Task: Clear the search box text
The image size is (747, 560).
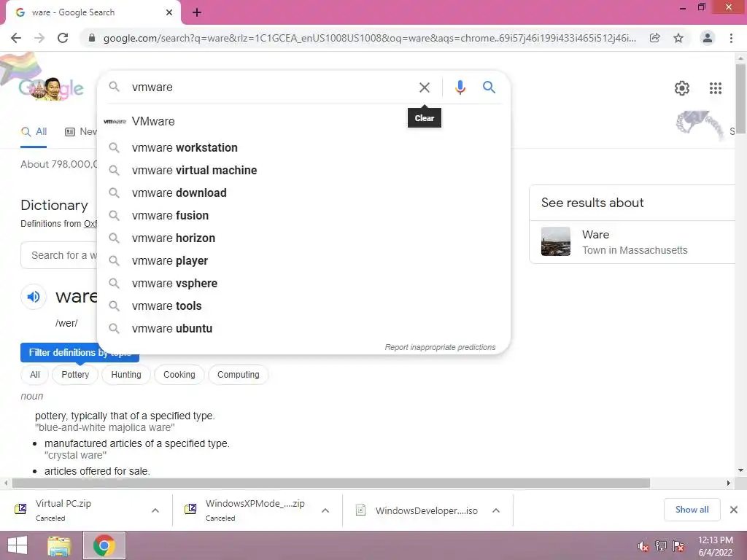Action: (x=424, y=87)
